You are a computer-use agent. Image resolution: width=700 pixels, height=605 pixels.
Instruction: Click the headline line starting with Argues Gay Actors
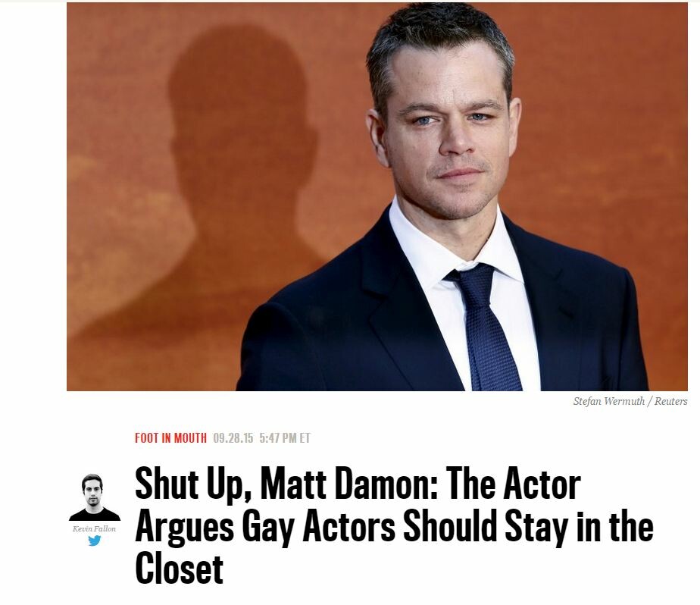[x=394, y=527]
